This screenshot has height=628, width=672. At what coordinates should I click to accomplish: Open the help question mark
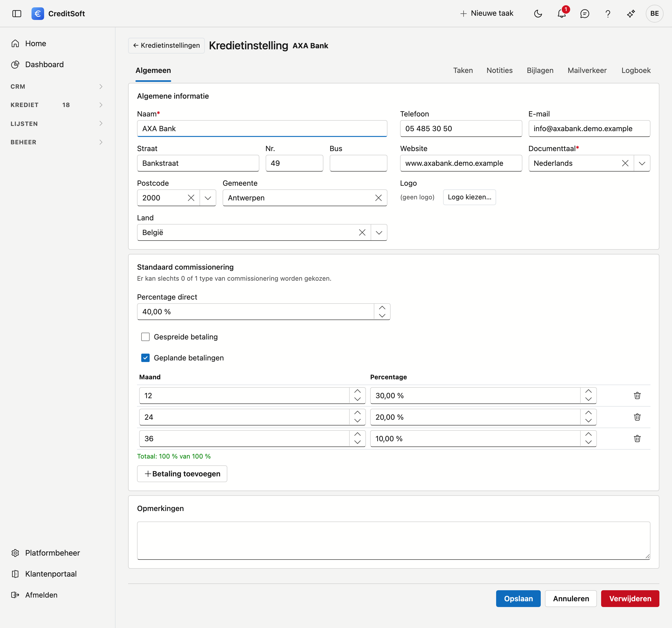point(608,14)
